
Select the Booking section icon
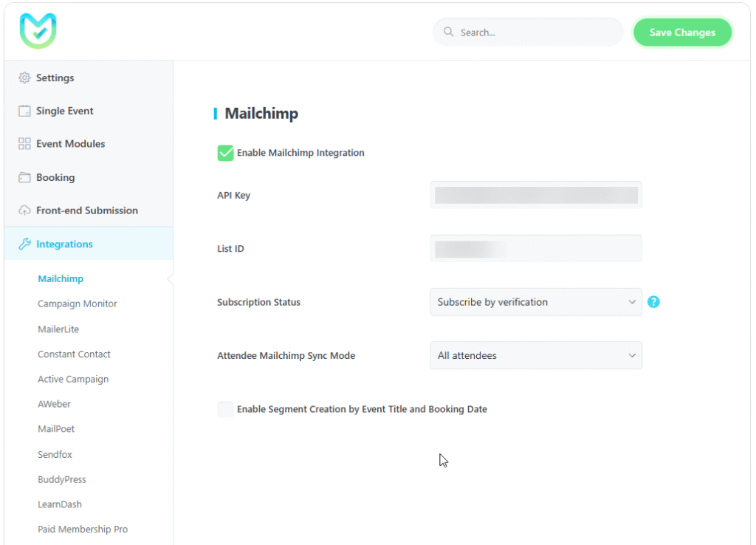(23, 177)
